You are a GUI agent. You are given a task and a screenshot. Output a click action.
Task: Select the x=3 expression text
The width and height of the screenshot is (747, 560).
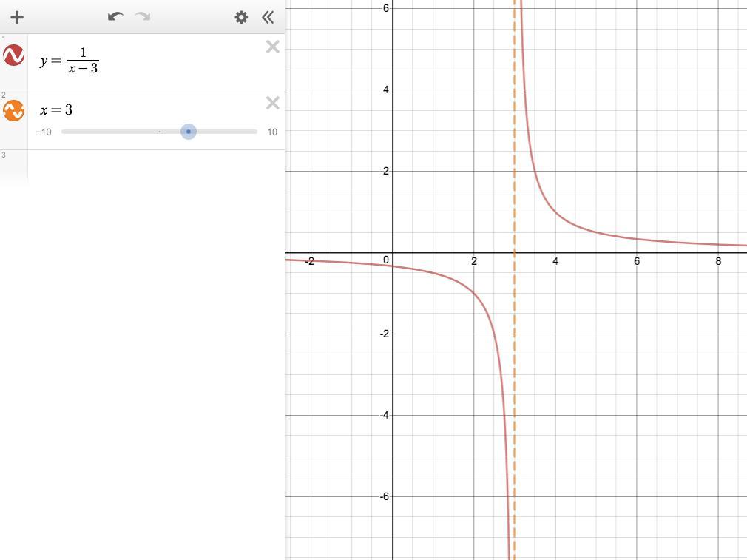pyautogui.click(x=56, y=110)
